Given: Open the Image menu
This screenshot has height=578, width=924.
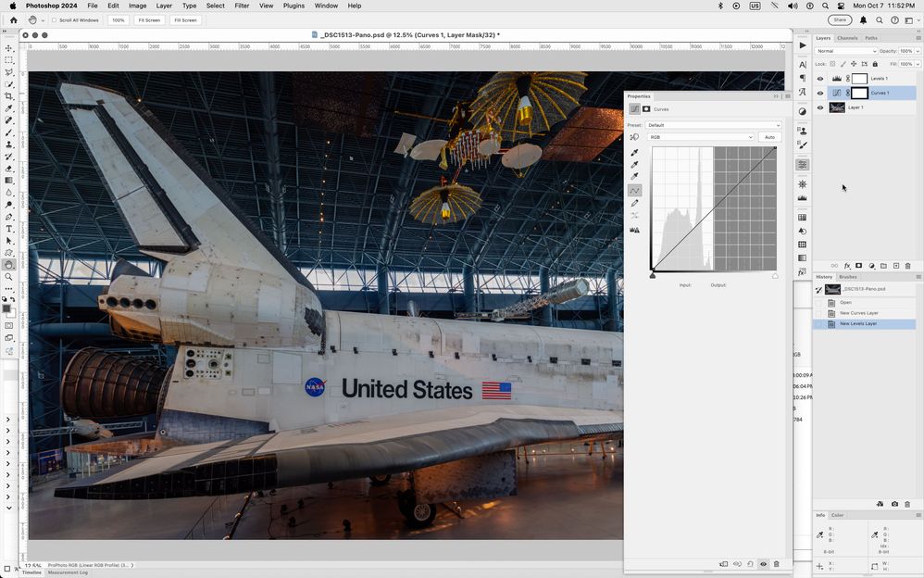Looking at the screenshot, I should pos(137,6).
